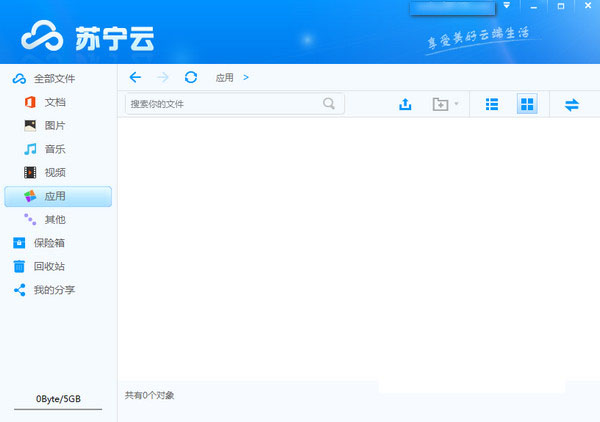The height and width of the screenshot is (422, 600).
Task: Click the back navigation arrow
Action: click(x=135, y=77)
